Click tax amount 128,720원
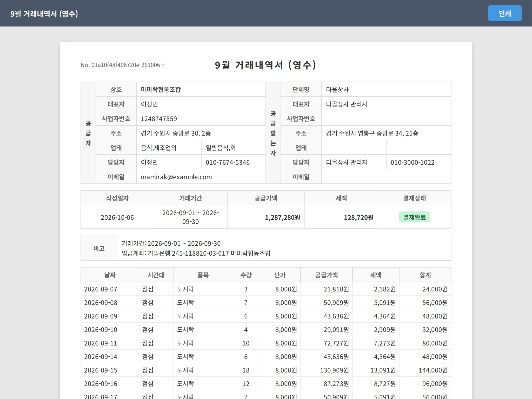Screen dimensions: 532x399 (x=358, y=217)
